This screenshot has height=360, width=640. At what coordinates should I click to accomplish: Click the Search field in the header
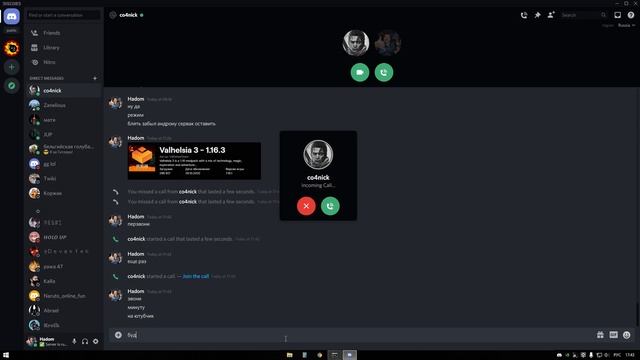tap(583, 15)
